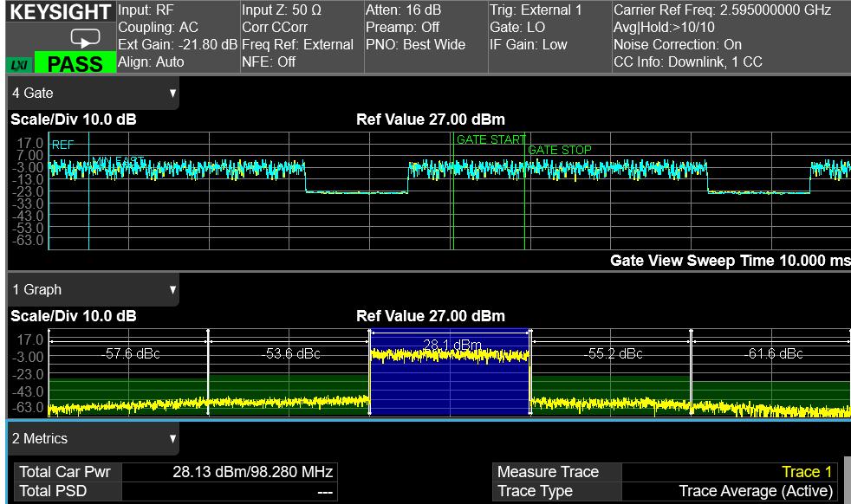Click 'Freq Ref: External' in header
Screen dimensions: 851x504
297,45
